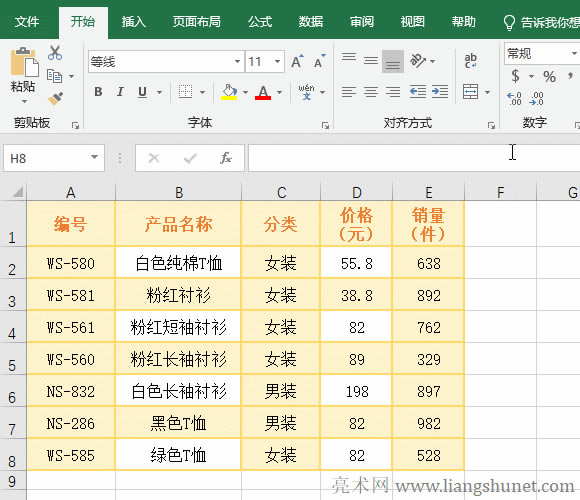Click red font color bar
Image resolution: width=580 pixels, height=500 pixels.
pyautogui.click(x=263, y=98)
